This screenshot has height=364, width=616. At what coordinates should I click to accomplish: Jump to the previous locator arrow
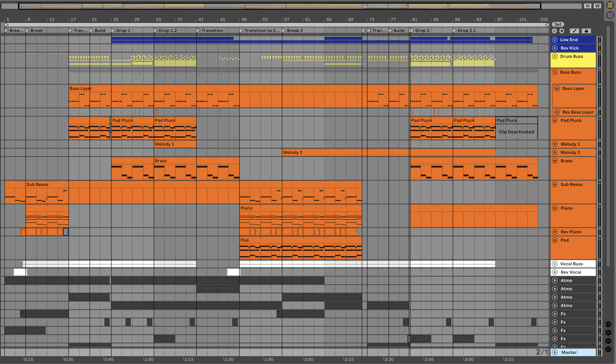coord(554,31)
